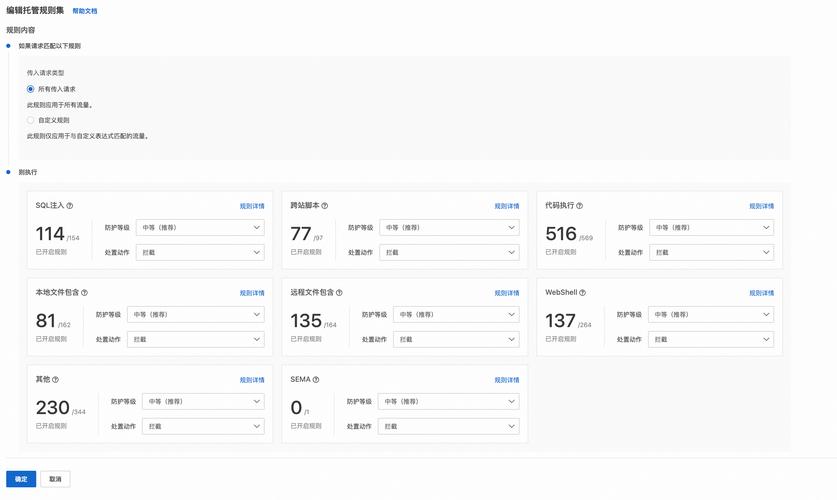Viewport: 837px width, 500px height.
Task: Open 代码执行 处置动作 dropdown
Action: pyautogui.click(x=711, y=253)
